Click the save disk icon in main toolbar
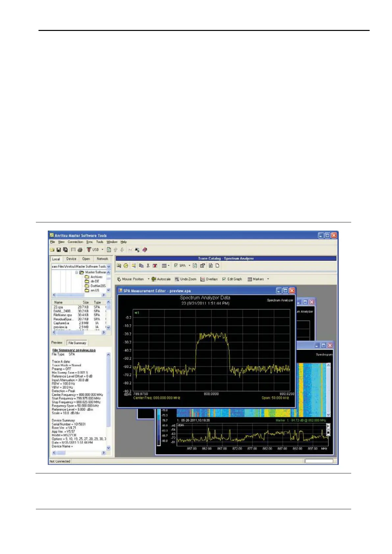This screenshot has height=554, width=392. pyautogui.click(x=59, y=250)
